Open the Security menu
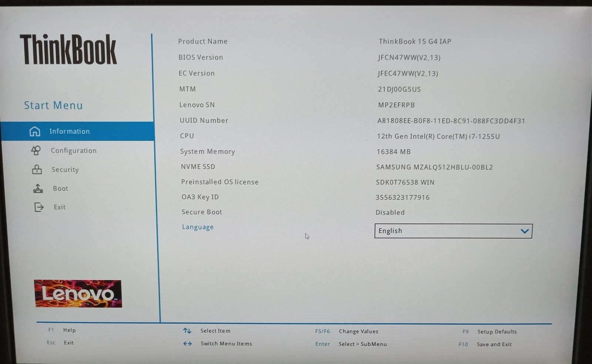 [x=65, y=170]
